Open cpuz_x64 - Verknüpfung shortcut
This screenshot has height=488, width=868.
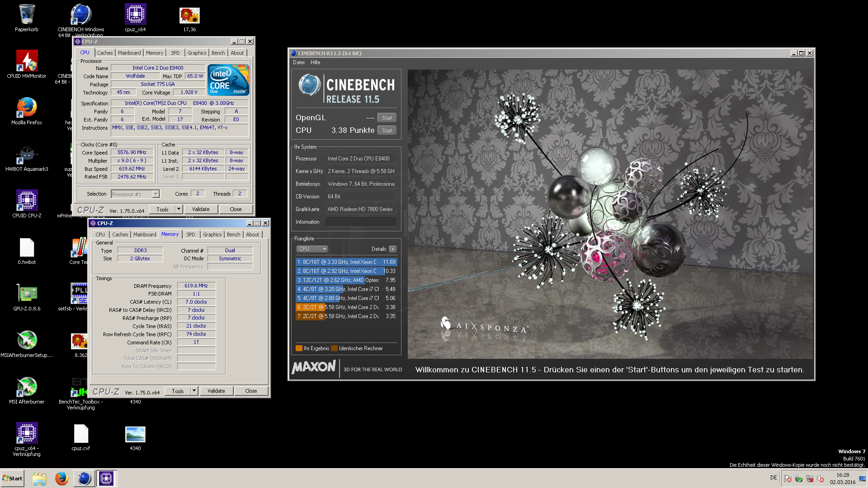27,439
